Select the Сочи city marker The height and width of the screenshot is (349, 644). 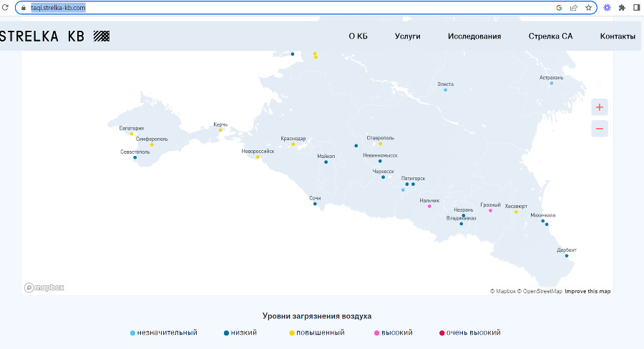(315, 204)
